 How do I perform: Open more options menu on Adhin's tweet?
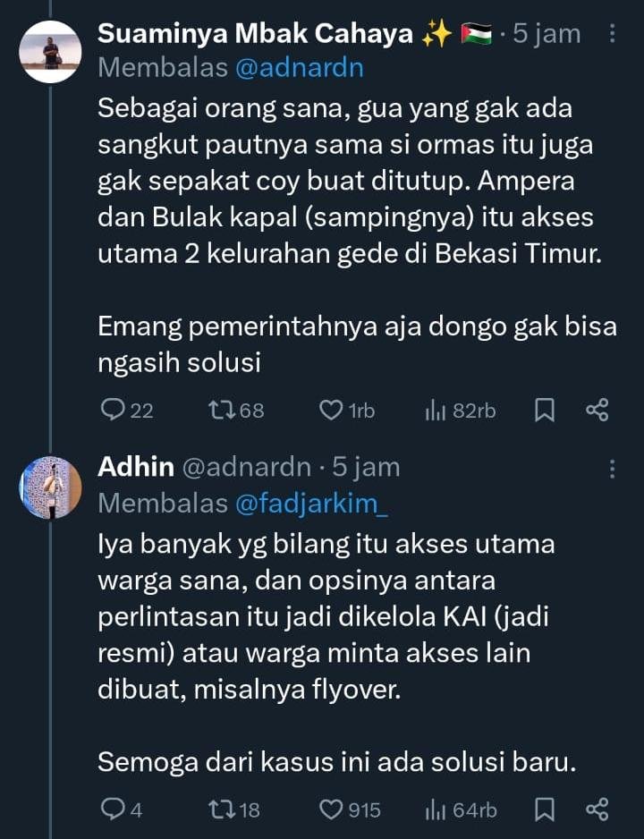point(613,467)
